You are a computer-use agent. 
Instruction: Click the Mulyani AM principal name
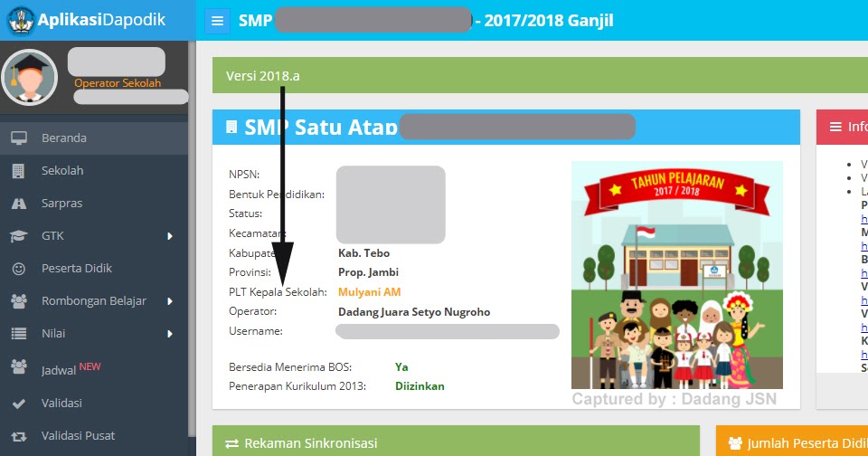[x=369, y=292]
